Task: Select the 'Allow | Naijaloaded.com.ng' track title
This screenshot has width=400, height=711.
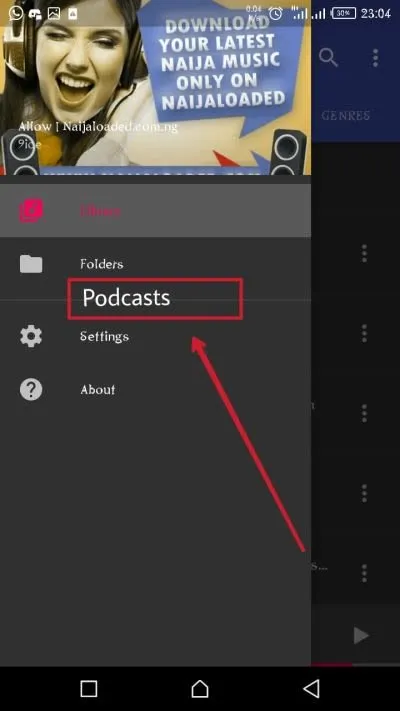Action: pyautogui.click(x=98, y=127)
